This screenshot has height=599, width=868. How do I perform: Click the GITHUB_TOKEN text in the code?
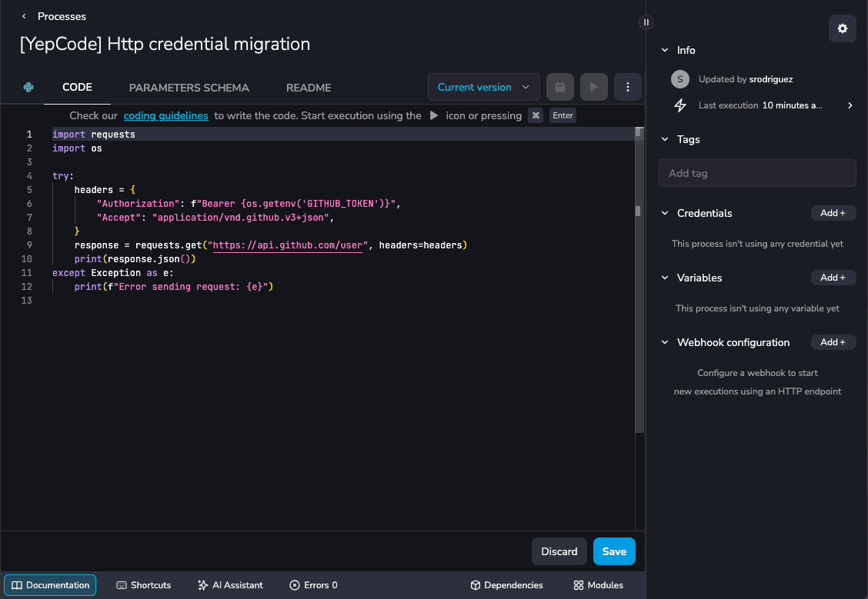[x=340, y=204]
